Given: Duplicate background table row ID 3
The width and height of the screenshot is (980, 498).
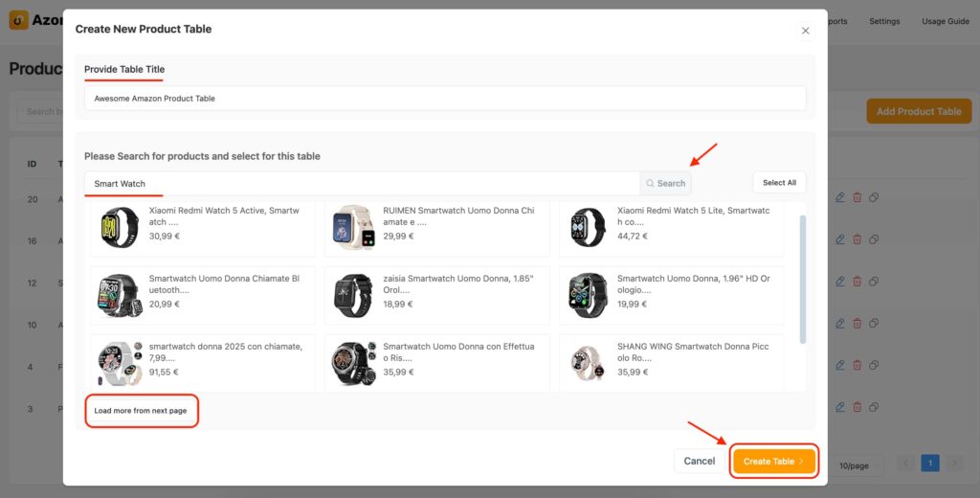Looking at the screenshot, I should (874, 407).
